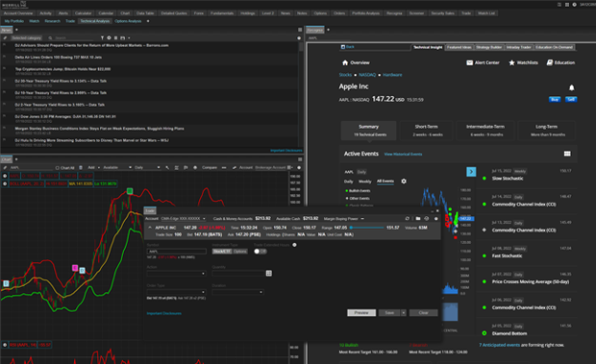Click the refresh icon in Trade window
The width and height of the screenshot is (596, 364).
coord(407,219)
